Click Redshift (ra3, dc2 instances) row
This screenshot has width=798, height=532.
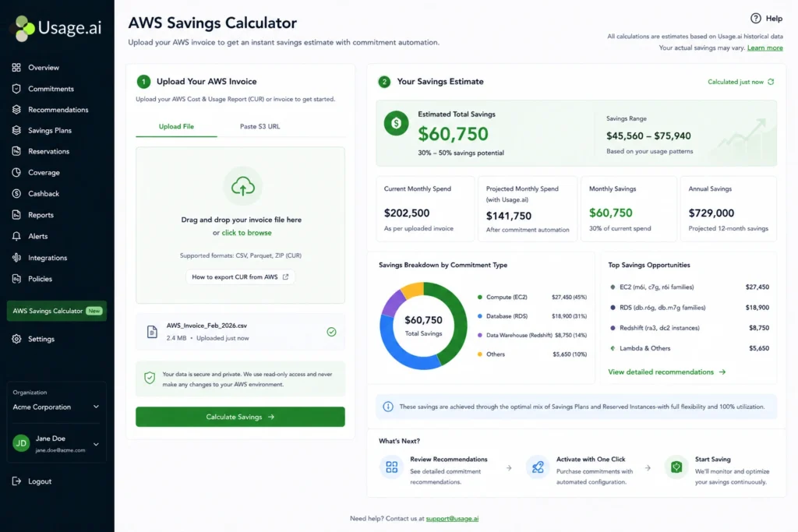click(x=690, y=328)
